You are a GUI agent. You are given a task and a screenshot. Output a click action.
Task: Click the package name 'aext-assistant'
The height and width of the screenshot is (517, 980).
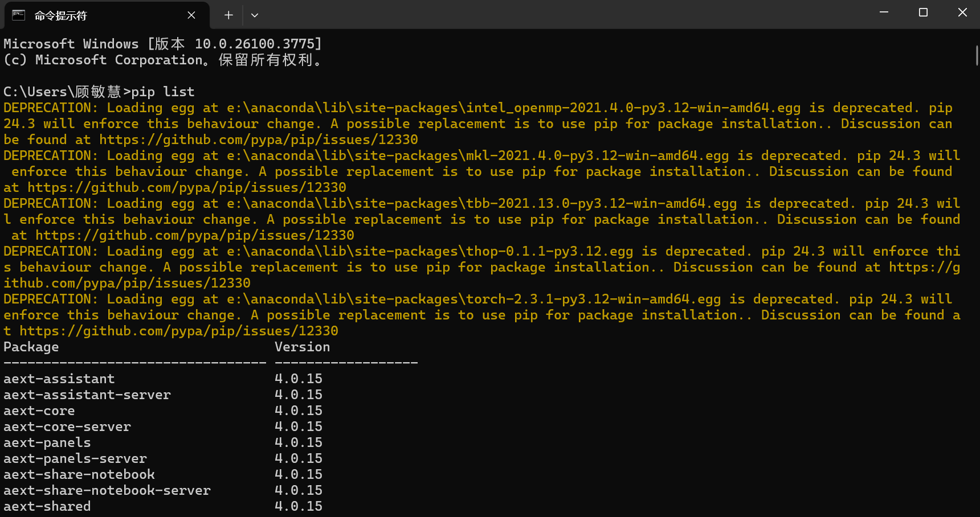pos(59,378)
